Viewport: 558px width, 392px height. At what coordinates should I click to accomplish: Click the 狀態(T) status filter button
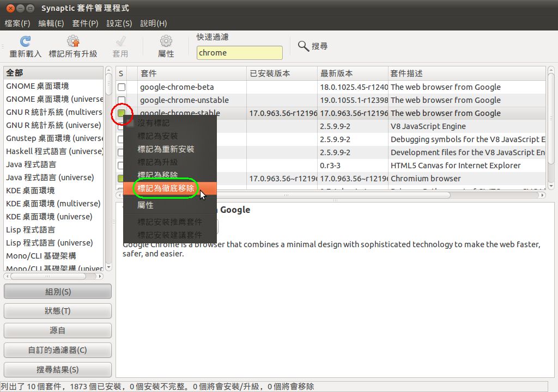57,311
